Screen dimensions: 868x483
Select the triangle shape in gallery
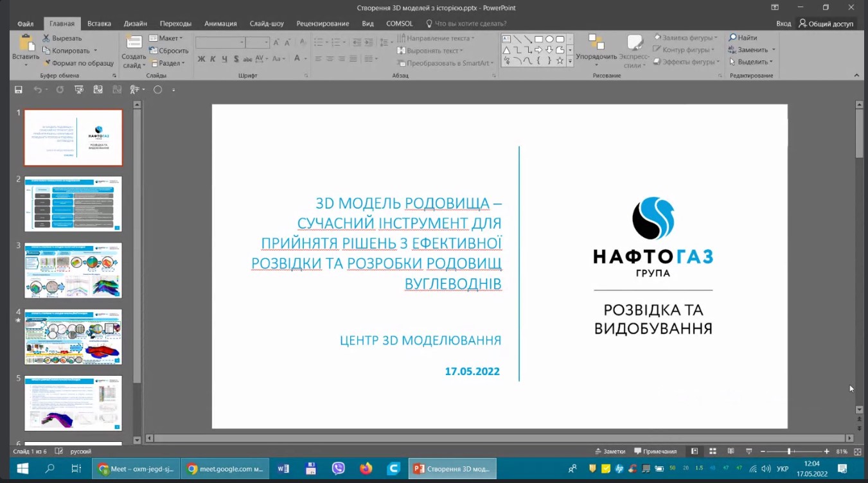pos(506,50)
